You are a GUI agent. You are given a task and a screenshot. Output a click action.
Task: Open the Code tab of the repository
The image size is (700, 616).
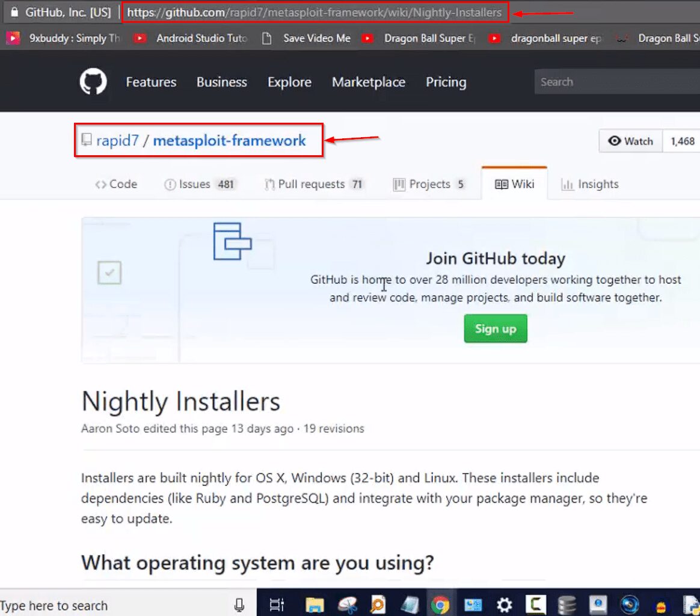coord(115,184)
